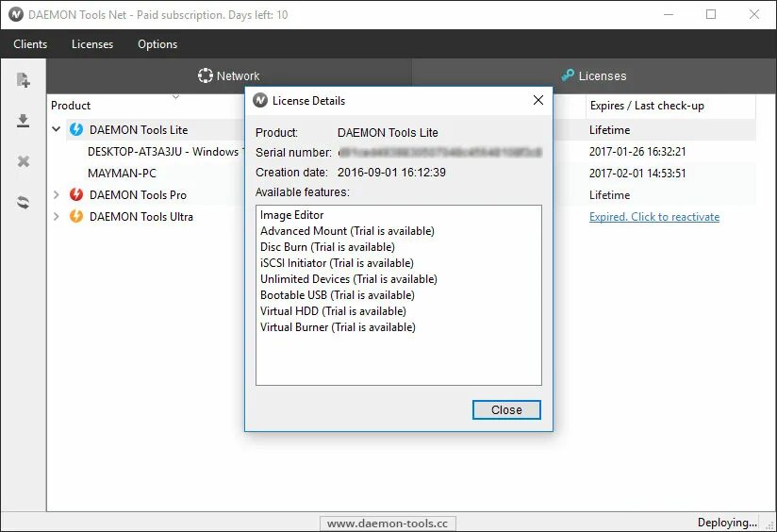The width and height of the screenshot is (777, 532).
Task: Click the DAEMON Tools Lite blue icon
Action: [76, 129]
